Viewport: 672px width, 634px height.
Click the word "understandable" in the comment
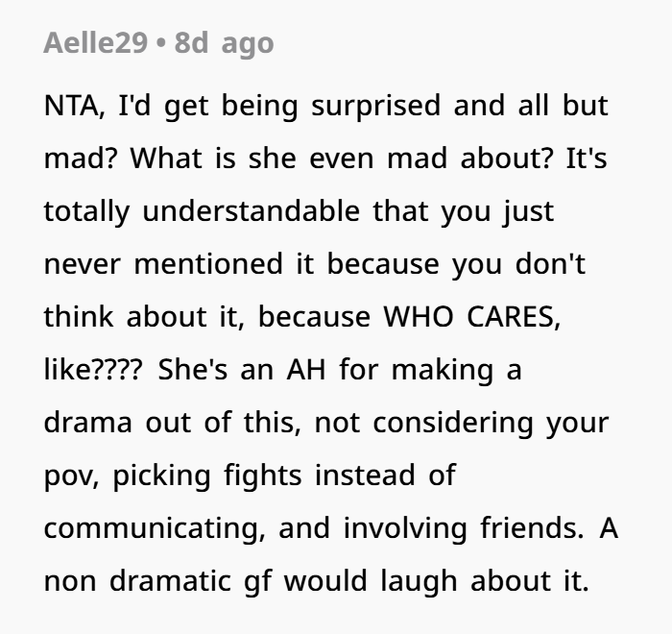pyautogui.click(x=251, y=211)
